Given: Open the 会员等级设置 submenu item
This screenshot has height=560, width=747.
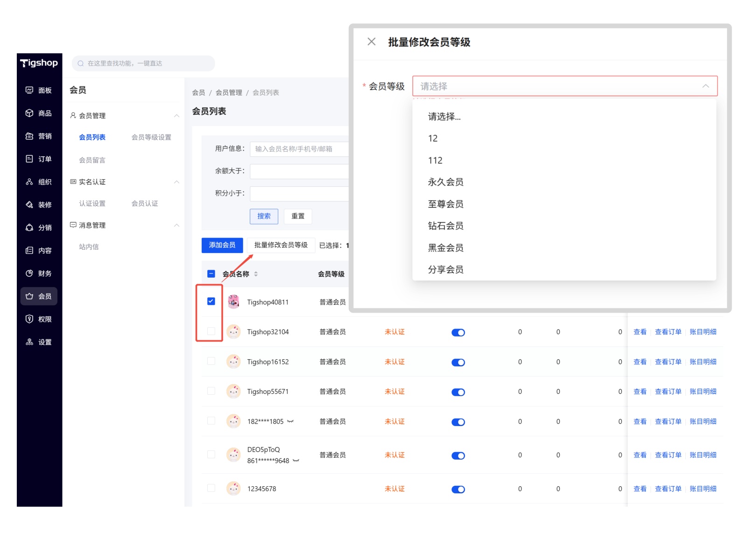Looking at the screenshot, I should [x=151, y=137].
